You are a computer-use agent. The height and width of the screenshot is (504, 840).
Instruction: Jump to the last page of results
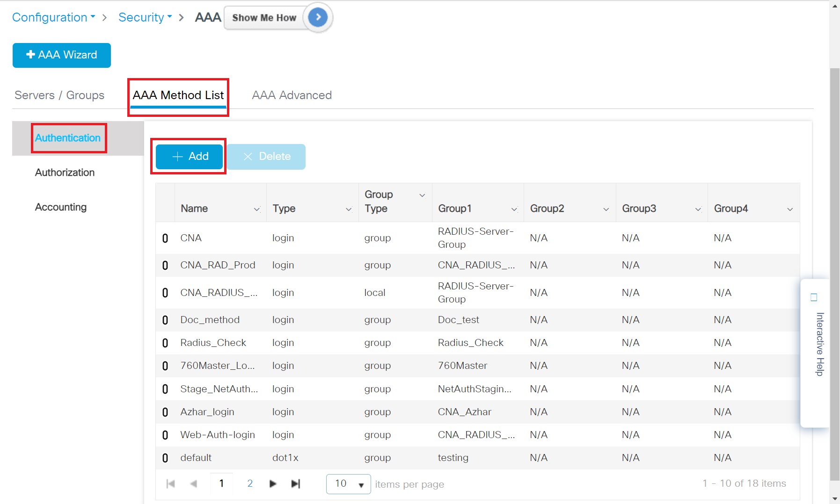pyautogui.click(x=295, y=483)
